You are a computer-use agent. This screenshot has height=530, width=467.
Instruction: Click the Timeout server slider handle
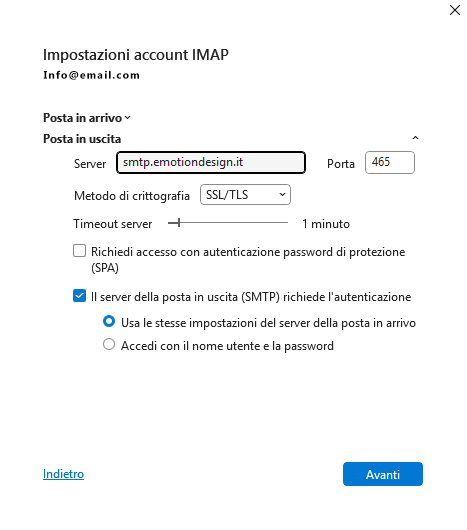click(179, 223)
